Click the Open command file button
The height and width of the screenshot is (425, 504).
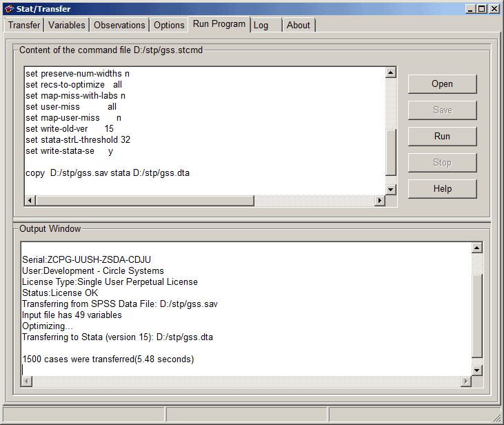(442, 84)
